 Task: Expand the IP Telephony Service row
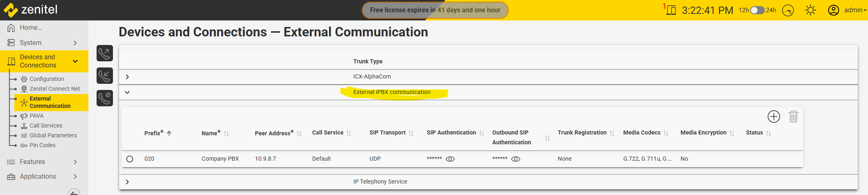(127, 182)
